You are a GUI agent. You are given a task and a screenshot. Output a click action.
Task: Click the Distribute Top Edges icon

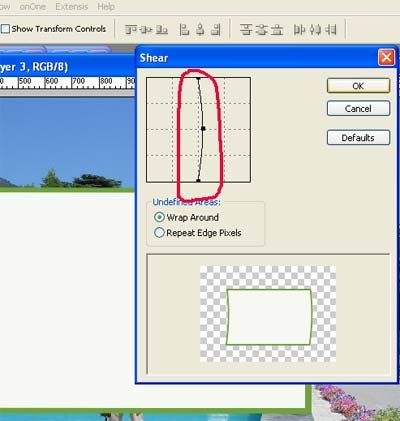coord(246,30)
